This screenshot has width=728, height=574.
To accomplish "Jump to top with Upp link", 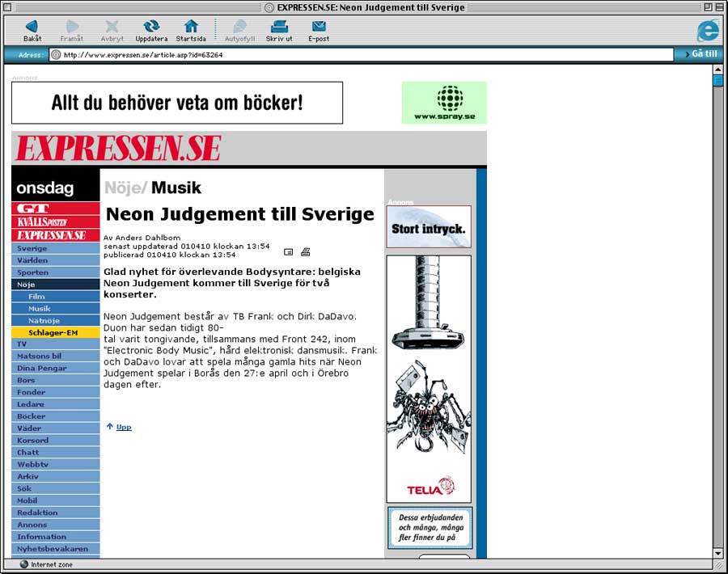I will point(124,427).
